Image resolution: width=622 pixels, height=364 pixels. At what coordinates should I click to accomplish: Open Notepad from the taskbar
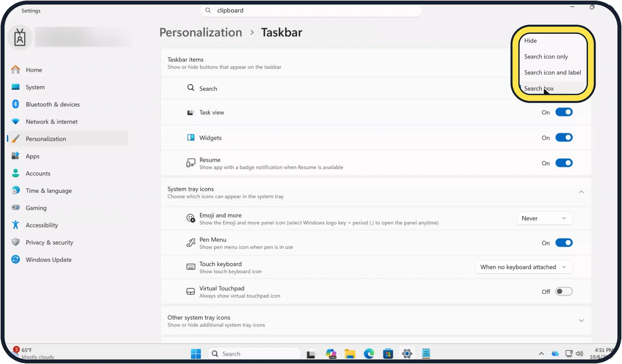(426, 354)
